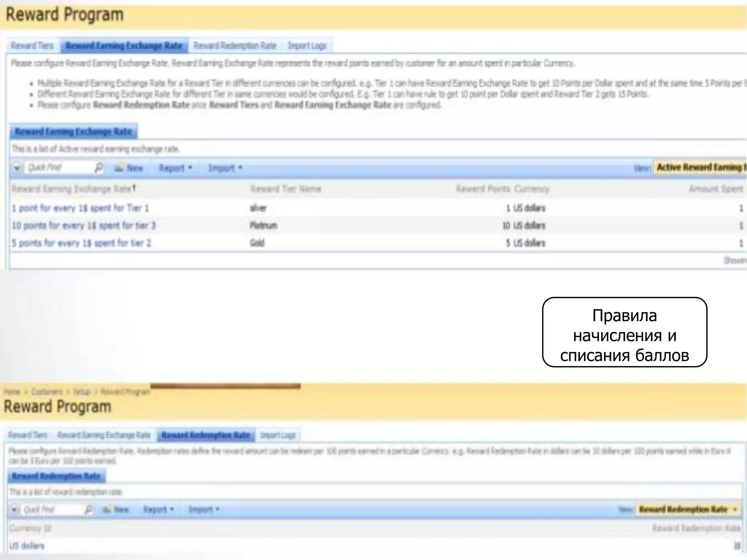
Task: Expand the upper Quick Find filter arrow
Action: pyautogui.click(x=17, y=168)
